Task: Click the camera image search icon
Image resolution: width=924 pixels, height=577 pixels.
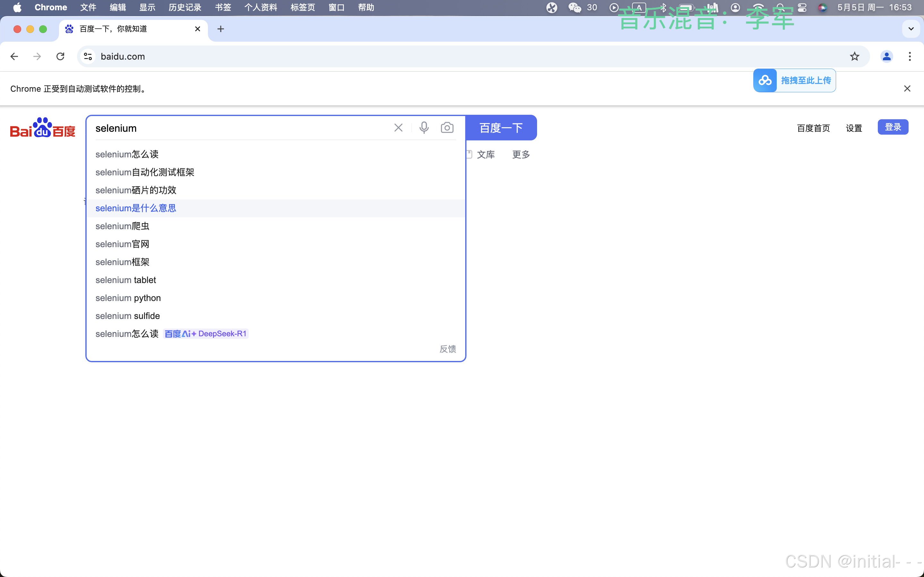Action: coord(447,128)
